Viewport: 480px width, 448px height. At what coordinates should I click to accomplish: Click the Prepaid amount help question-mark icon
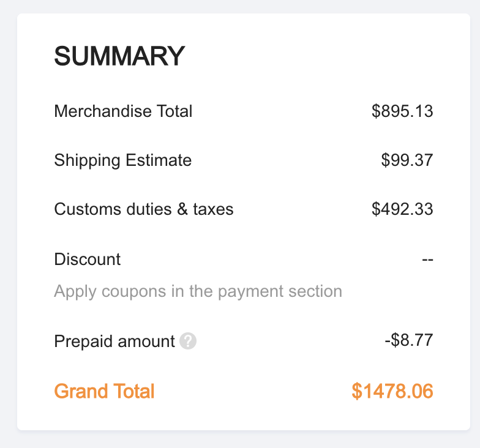189,341
